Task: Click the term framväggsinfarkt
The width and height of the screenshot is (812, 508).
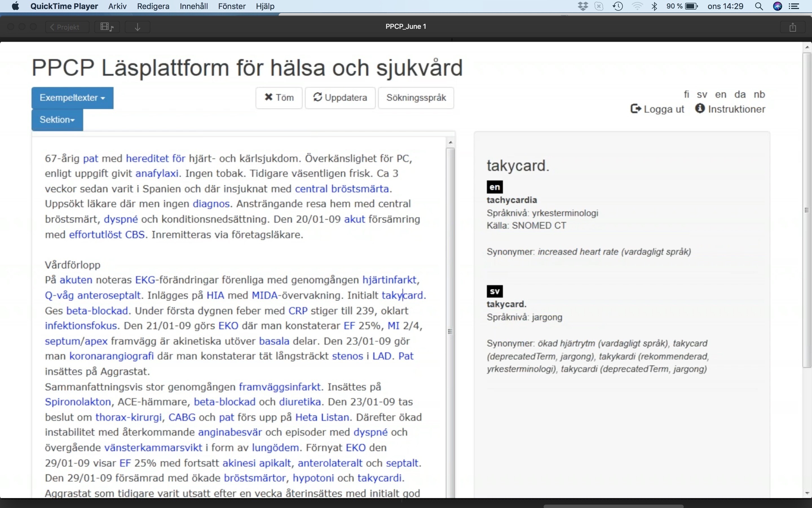Action: (280, 387)
